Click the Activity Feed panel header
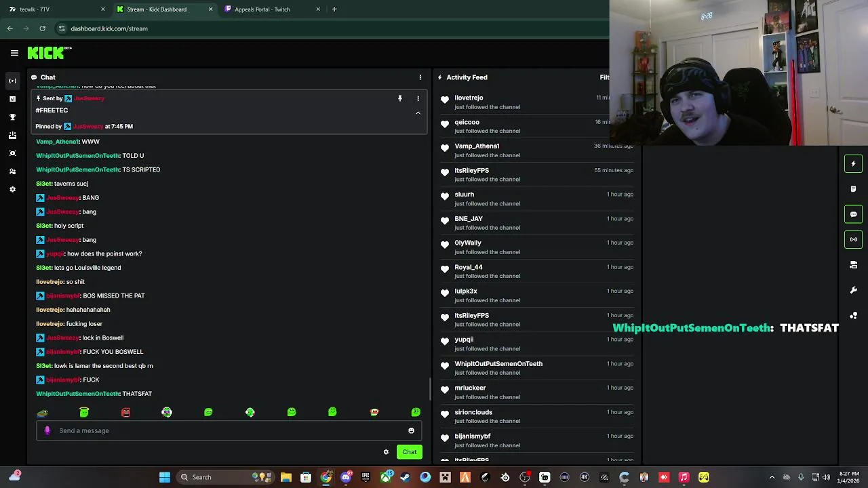Screen dimensions: 868x488 (x=467, y=77)
